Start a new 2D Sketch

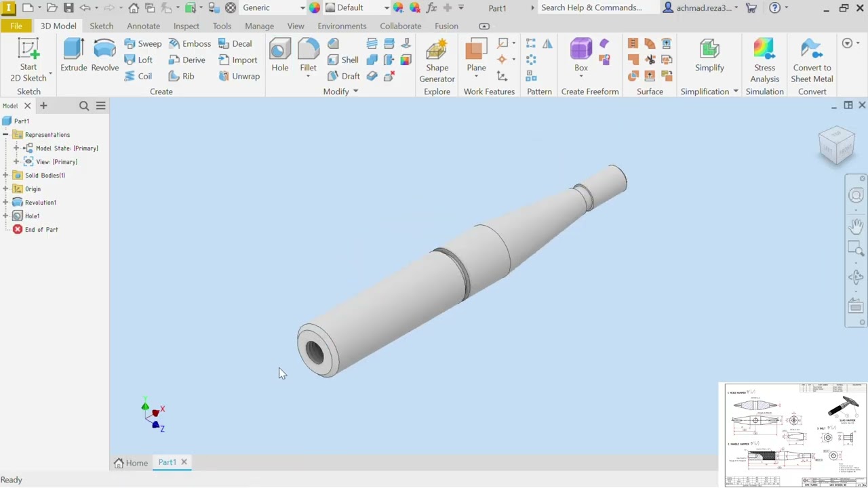[x=28, y=60]
